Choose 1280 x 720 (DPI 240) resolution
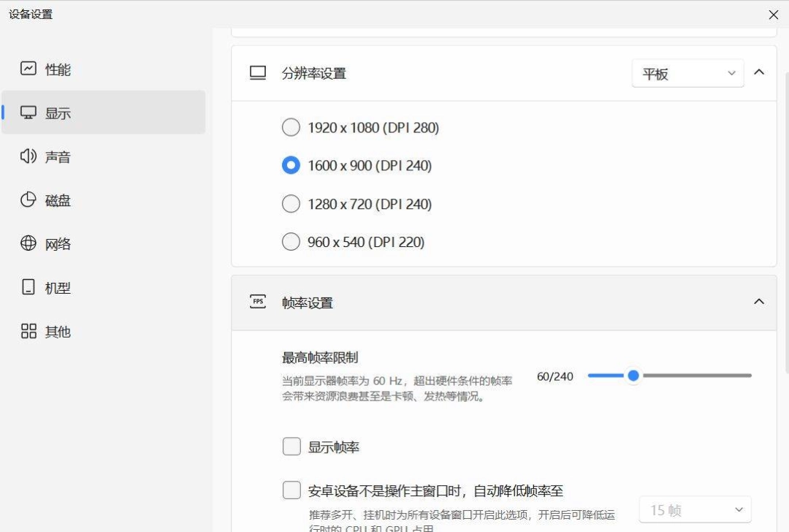The height and width of the screenshot is (532, 789). 291,204
